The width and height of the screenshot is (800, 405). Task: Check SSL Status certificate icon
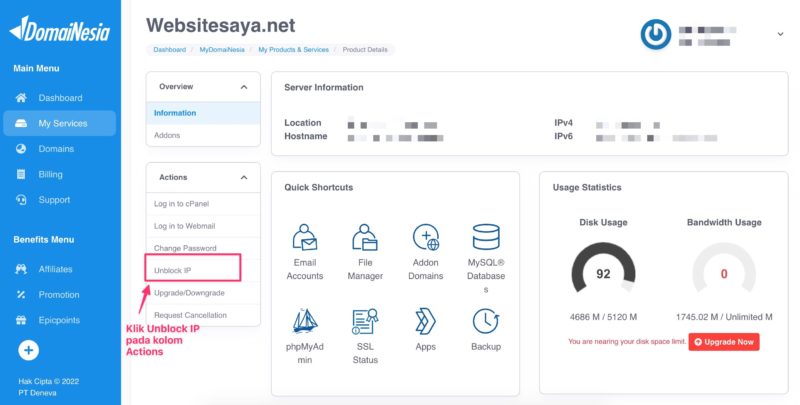365,321
